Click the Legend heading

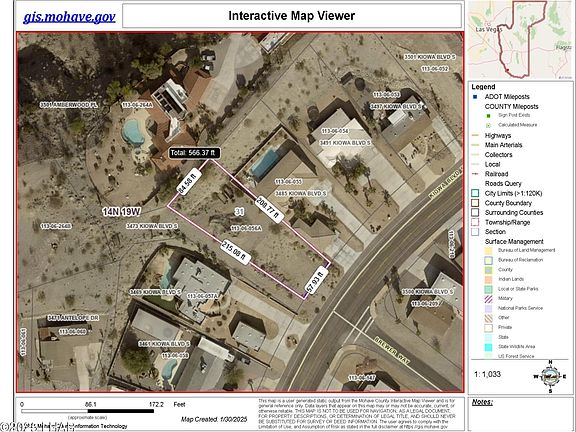483,87
